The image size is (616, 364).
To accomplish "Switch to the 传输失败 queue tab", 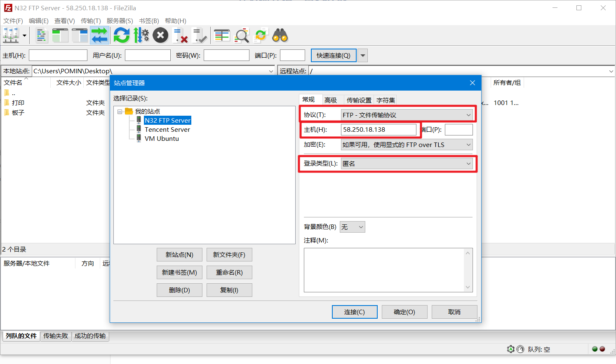I will pos(56,336).
